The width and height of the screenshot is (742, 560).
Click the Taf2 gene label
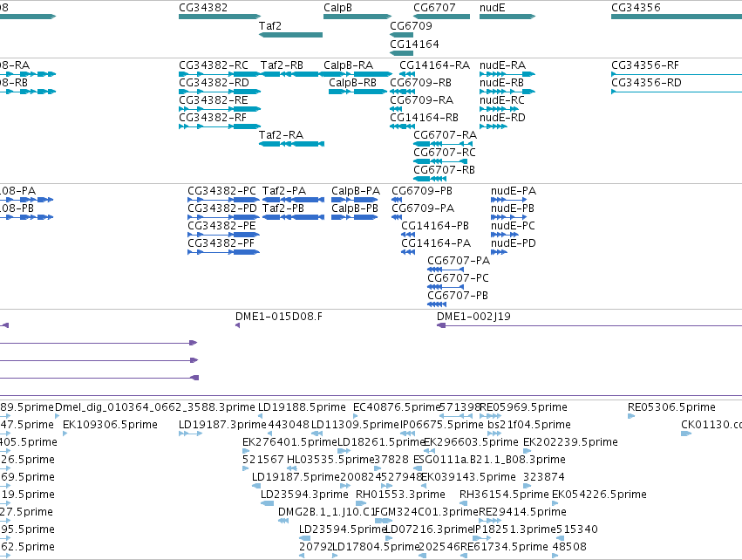[x=270, y=25]
